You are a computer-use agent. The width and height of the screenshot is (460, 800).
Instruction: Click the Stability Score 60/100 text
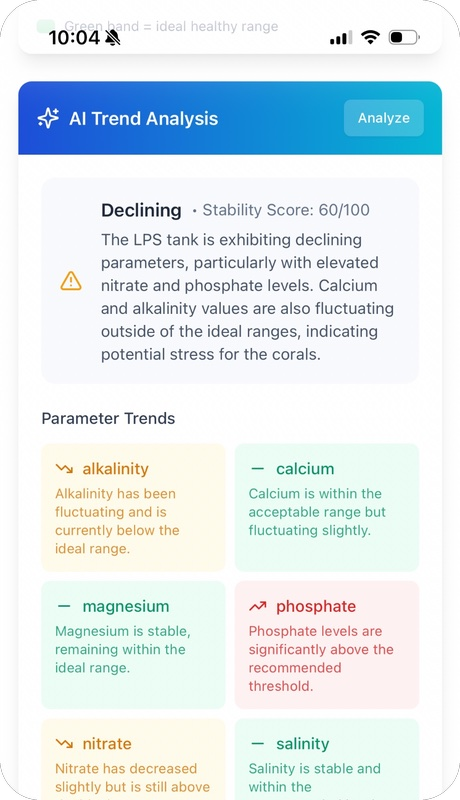point(286,210)
